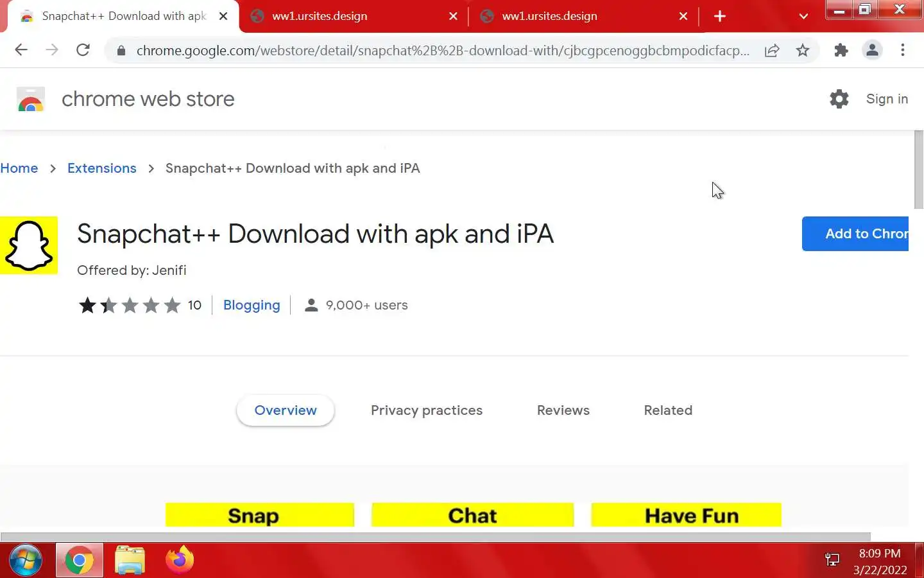Share this page using the share icon

tap(772, 51)
